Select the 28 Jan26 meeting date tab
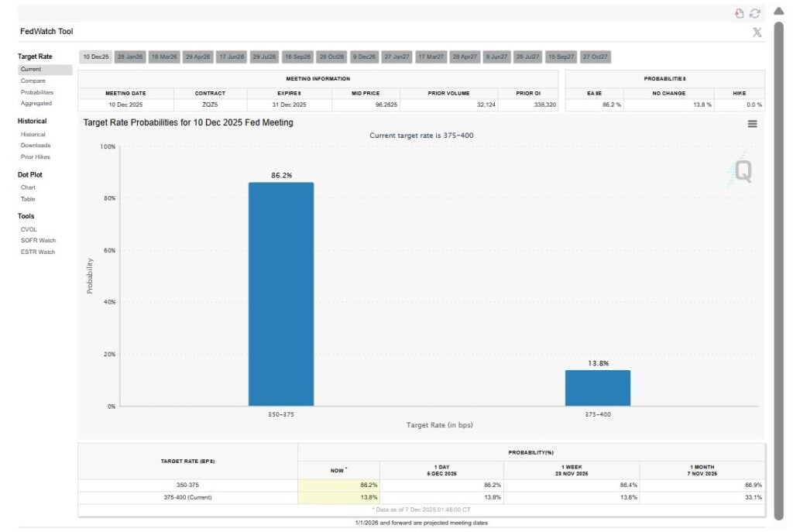The width and height of the screenshot is (793, 532). (129, 56)
